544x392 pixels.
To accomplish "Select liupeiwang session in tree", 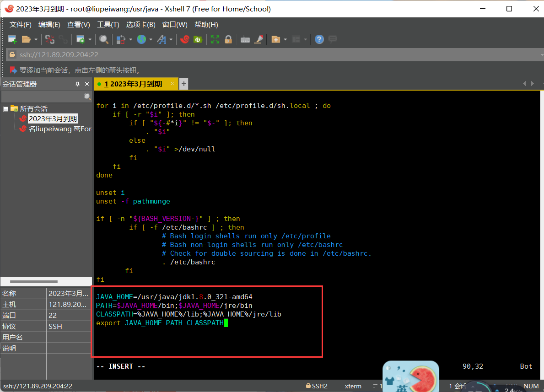I will tap(60, 129).
